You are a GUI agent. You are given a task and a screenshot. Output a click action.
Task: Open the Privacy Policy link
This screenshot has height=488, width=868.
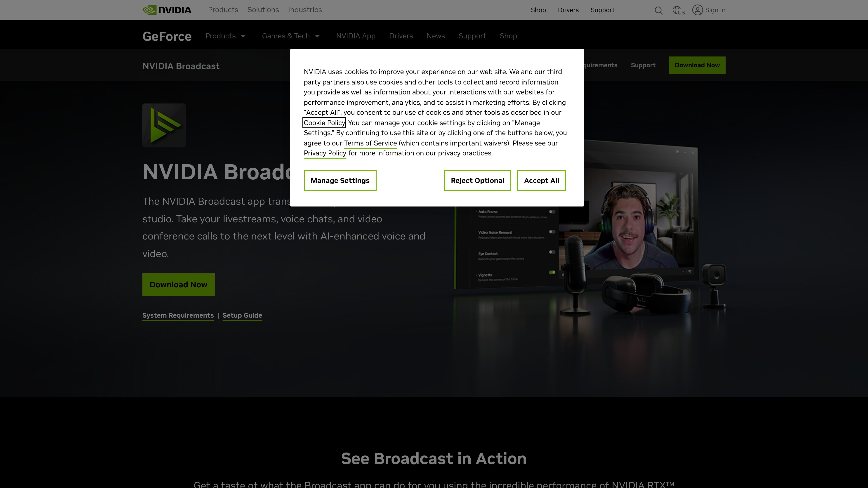click(325, 153)
